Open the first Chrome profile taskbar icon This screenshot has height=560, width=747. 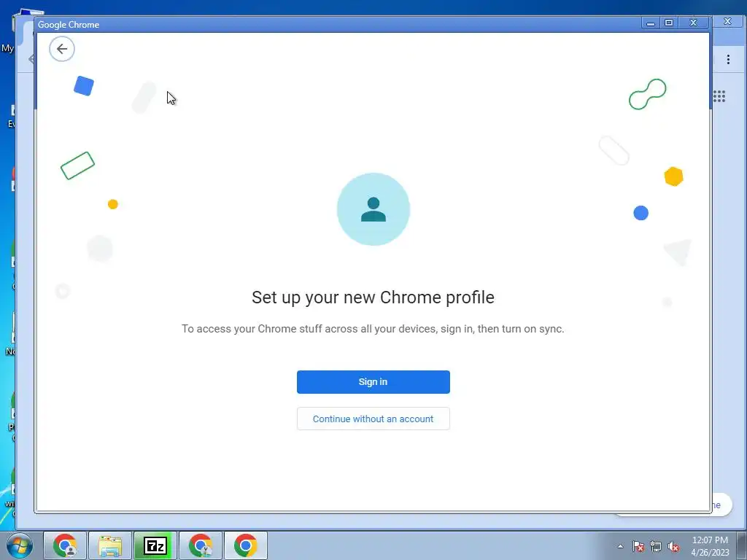(65, 545)
